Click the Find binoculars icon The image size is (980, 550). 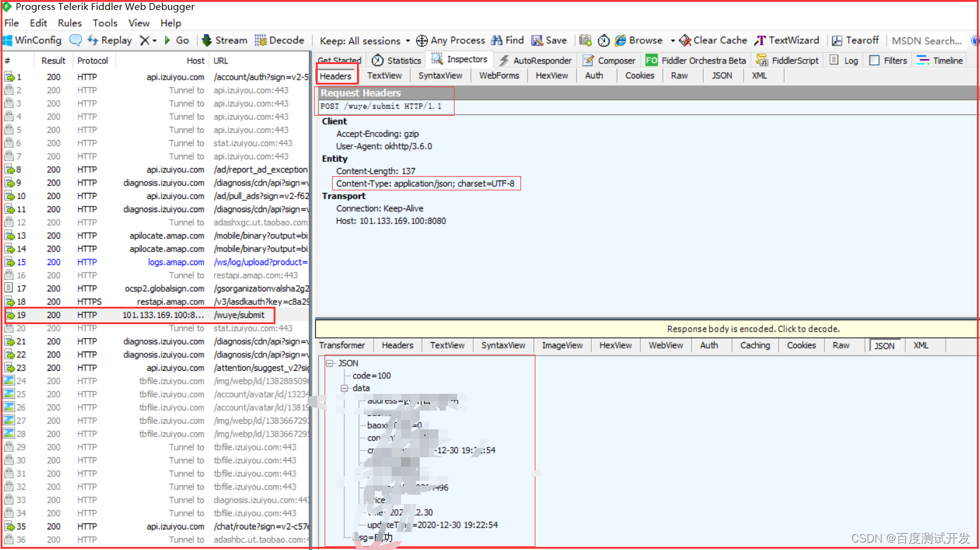click(x=497, y=40)
